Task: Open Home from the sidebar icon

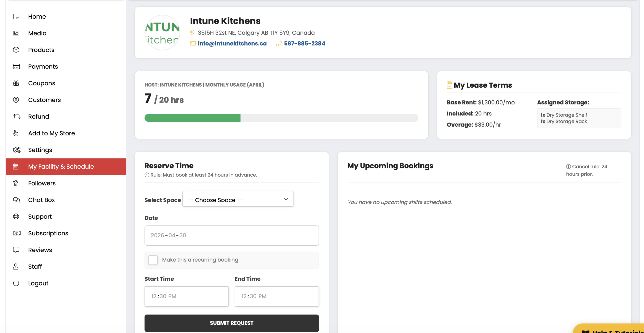Action: 17,17
